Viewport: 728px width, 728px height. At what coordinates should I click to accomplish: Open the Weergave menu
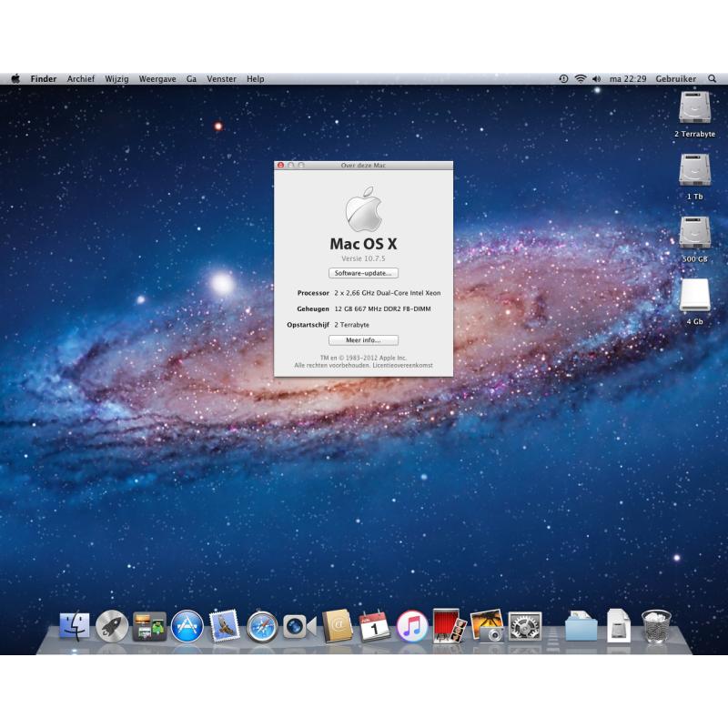coord(157,79)
